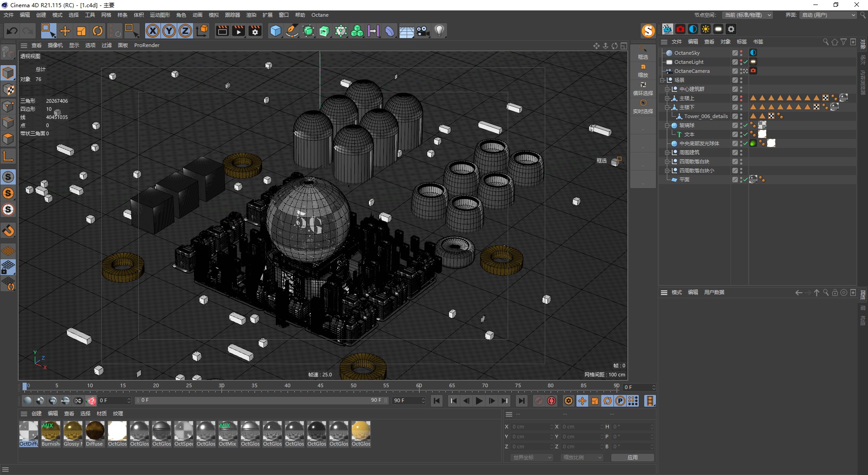
Task: Jump to the animation start
Action: tap(436, 401)
